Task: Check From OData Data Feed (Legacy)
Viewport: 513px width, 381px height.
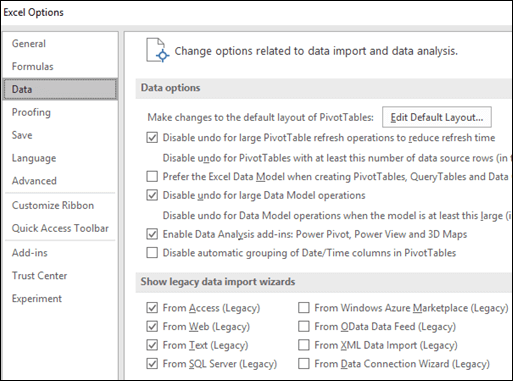Action: [304, 326]
